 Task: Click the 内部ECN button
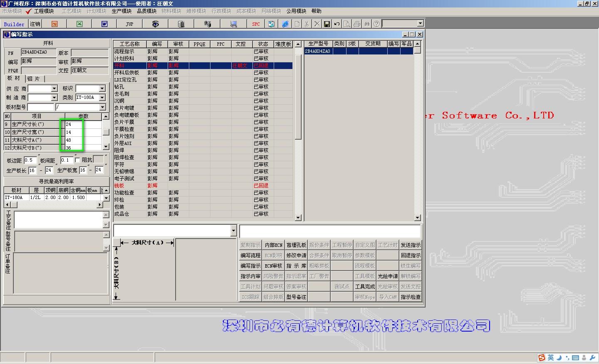(273, 245)
